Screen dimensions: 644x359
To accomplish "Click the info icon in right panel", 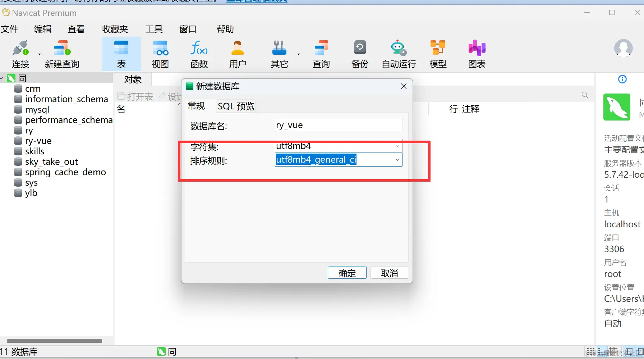I will (622, 79).
